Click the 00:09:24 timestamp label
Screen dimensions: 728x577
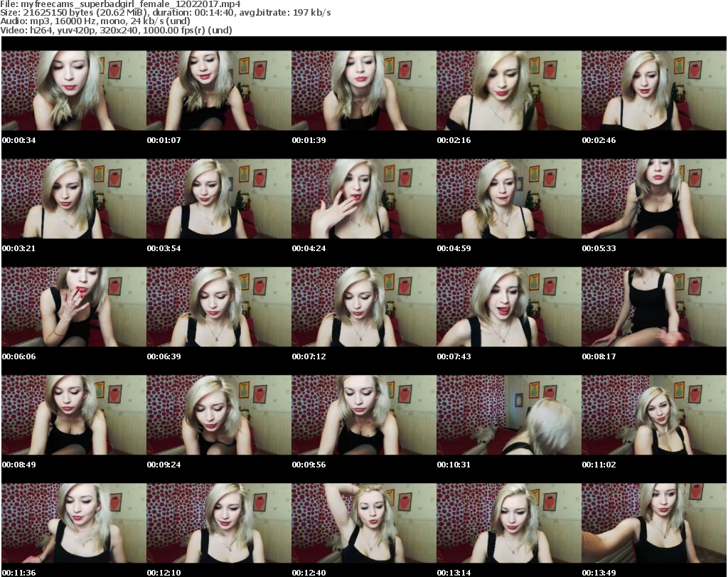(164, 465)
